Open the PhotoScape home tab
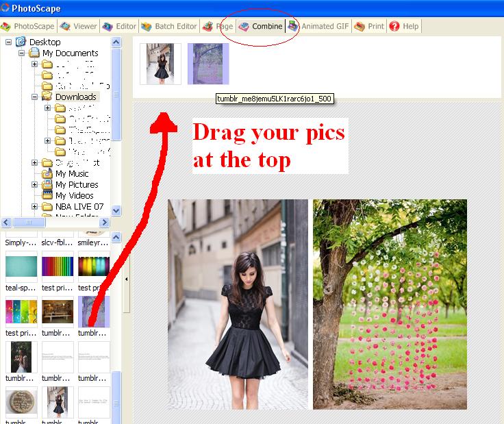 (28, 26)
